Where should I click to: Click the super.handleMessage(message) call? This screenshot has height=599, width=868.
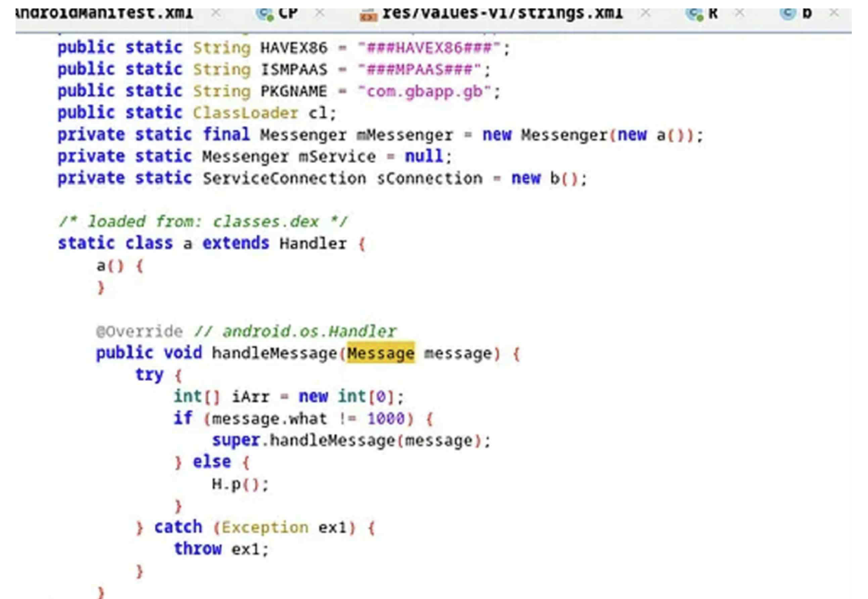coord(350,441)
